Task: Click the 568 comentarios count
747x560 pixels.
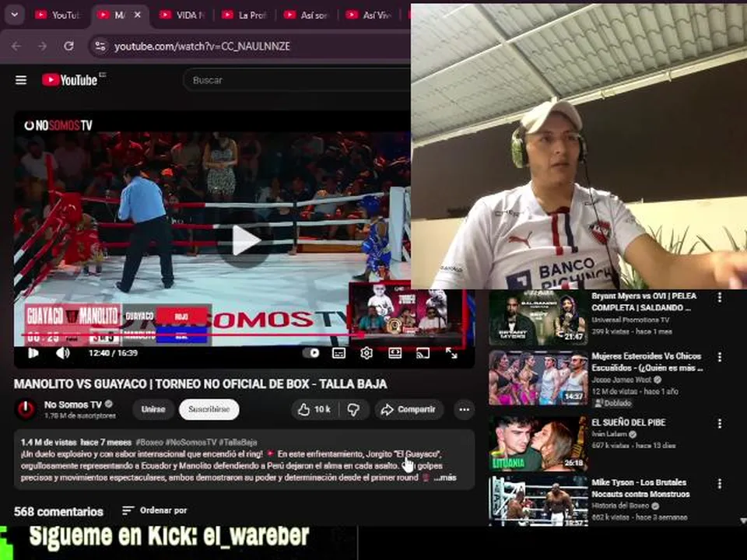Action: [x=58, y=512]
